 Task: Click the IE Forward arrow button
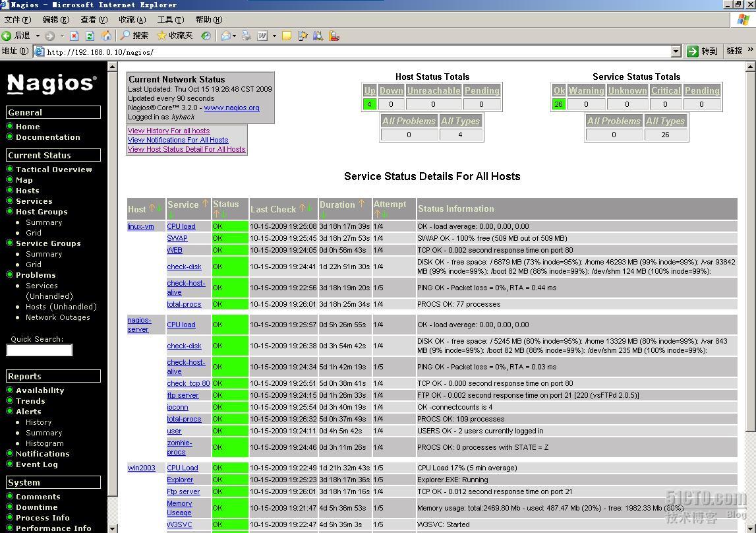coord(49,36)
